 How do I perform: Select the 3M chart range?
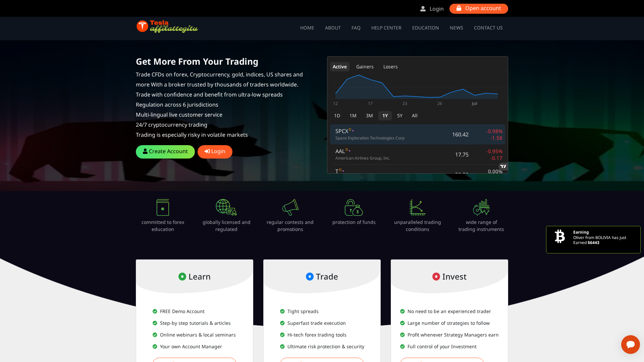pos(369,116)
